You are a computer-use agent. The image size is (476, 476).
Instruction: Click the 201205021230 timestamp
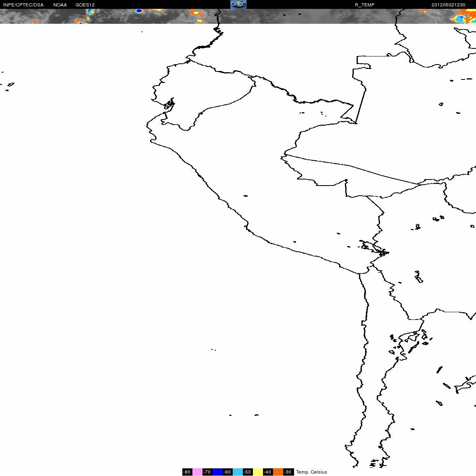point(449,5)
